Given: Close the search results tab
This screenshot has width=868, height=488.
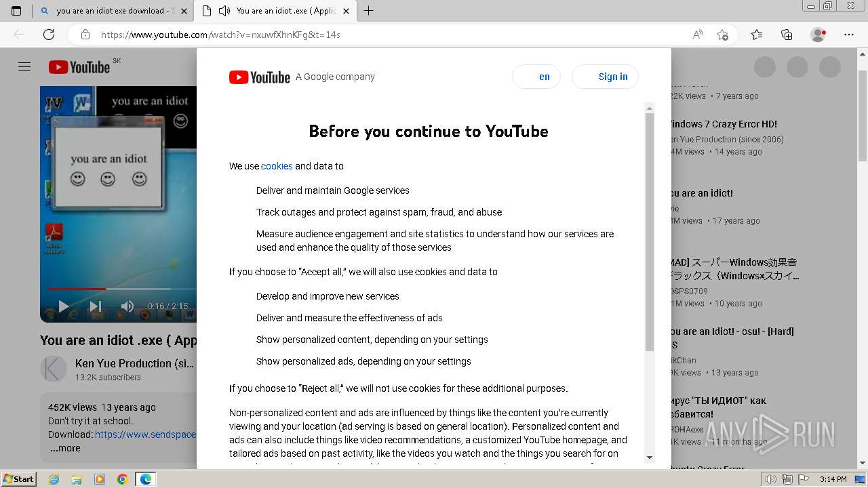Looking at the screenshot, I should (183, 11).
